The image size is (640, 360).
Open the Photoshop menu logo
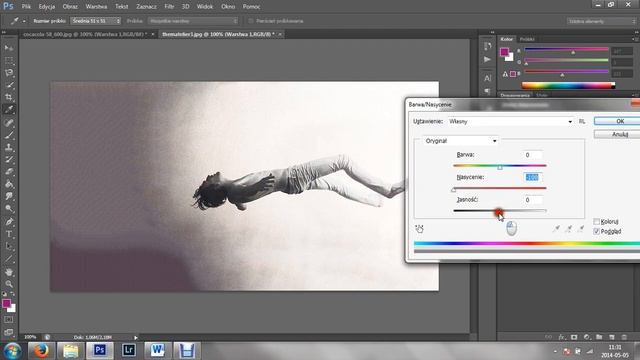point(8,6)
